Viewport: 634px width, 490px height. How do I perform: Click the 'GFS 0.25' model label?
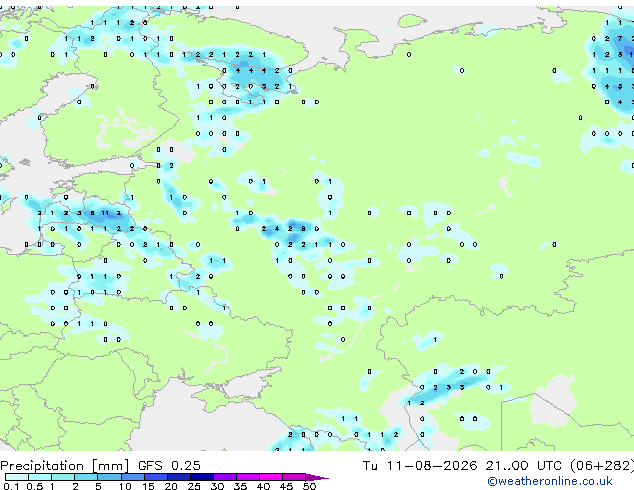pyautogui.click(x=169, y=466)
